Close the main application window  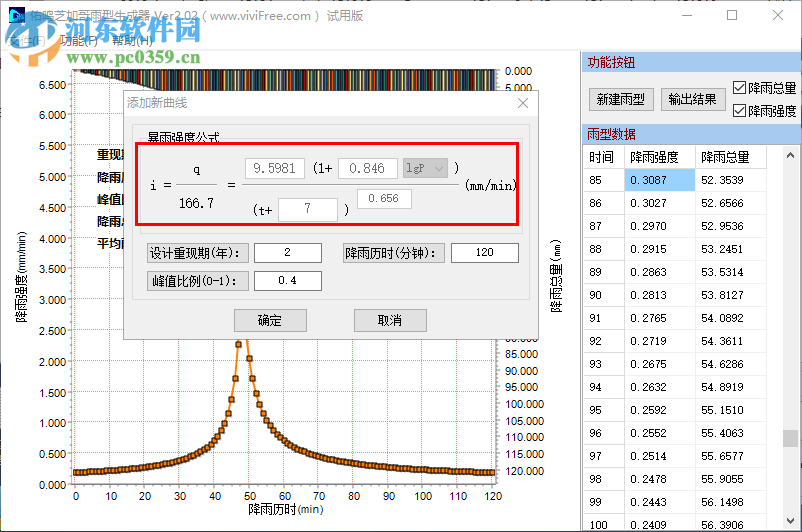coord(777,15)
